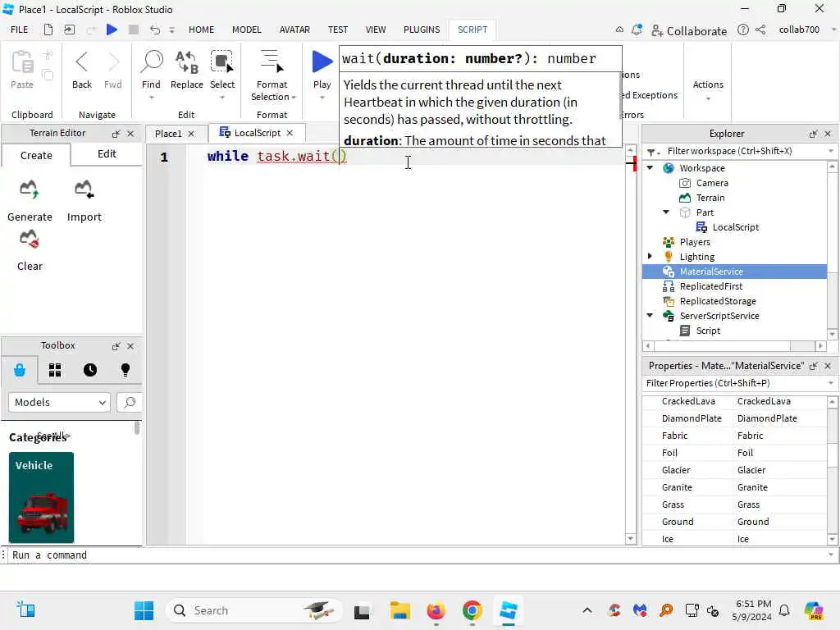
Task: Click the Stop button in quick-access toolbar
Action: click(134, 30)
